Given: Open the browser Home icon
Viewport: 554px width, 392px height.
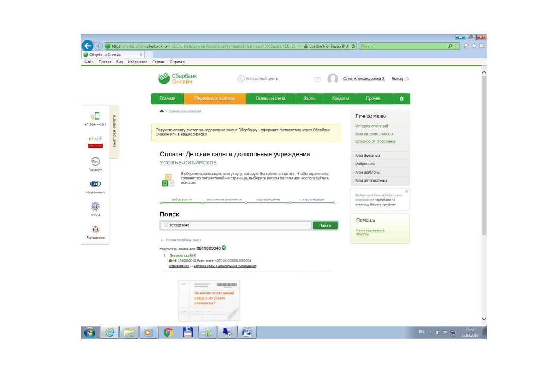Looking at the screenshot, I should click(x=466, y=46).
